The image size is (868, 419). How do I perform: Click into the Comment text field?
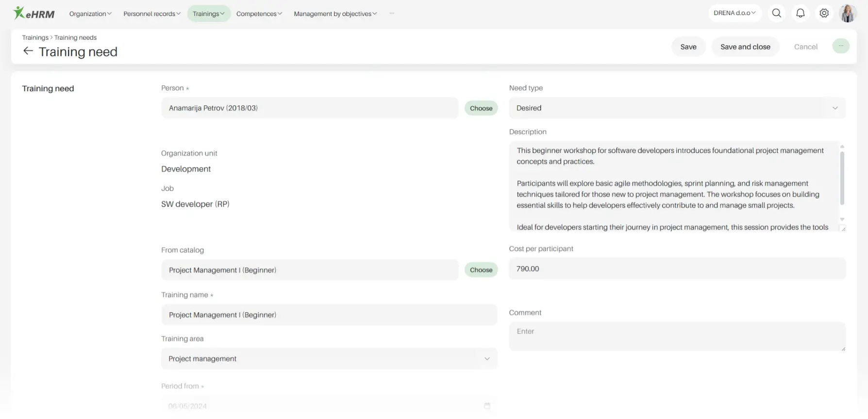[677, 336]
